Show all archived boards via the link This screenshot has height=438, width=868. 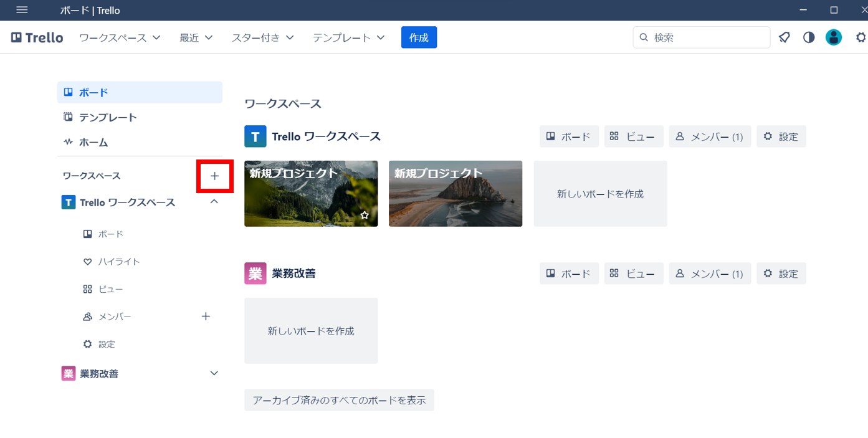pos(339,399)
